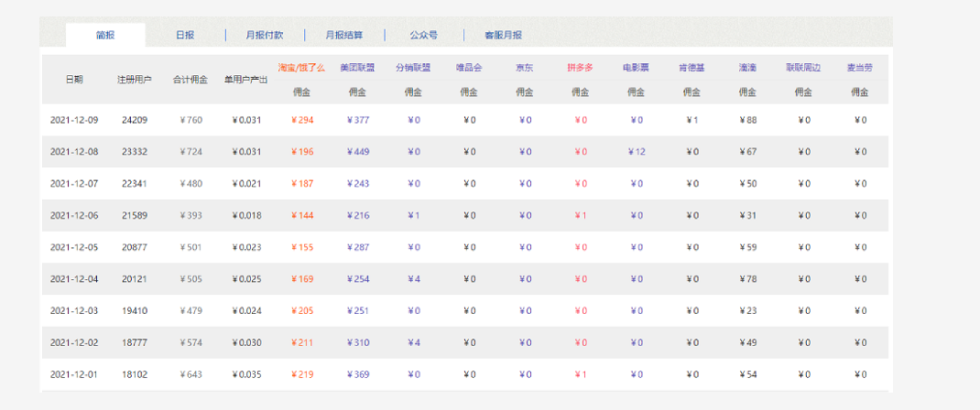
Task: Open the 日报 tab
Action: point(185,35)
